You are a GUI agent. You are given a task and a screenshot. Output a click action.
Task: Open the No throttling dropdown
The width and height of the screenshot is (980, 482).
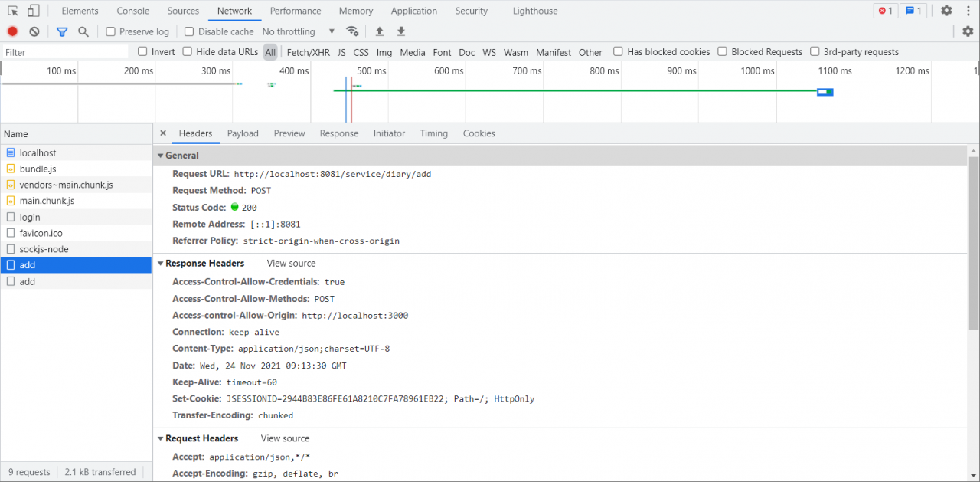299,31
